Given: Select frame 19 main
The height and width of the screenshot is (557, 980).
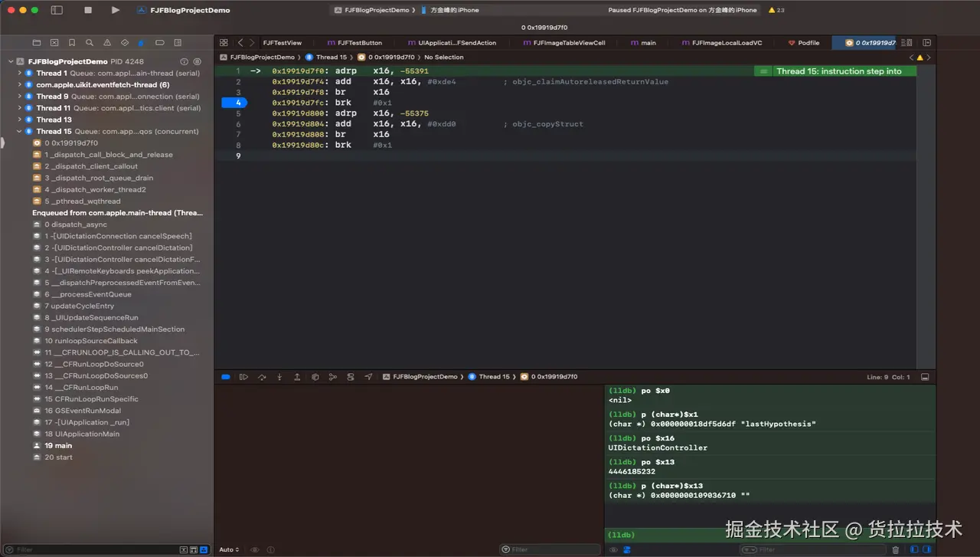Looking at the screenshot, I should [58, 445].
